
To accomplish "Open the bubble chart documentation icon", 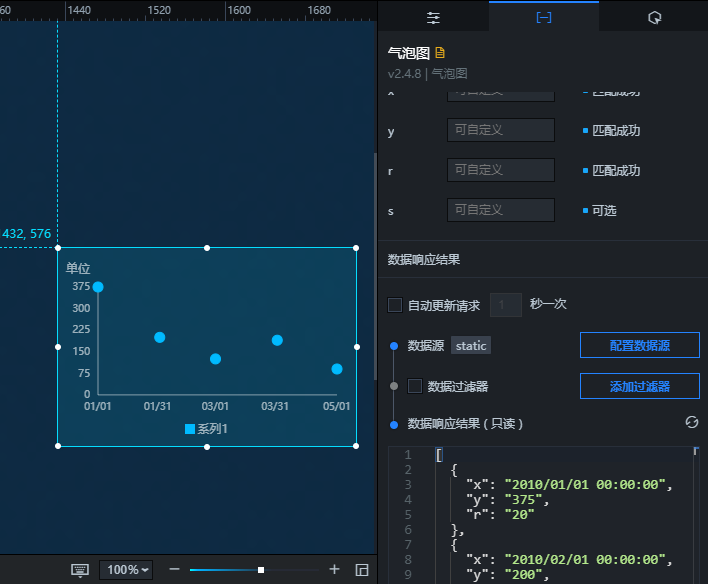I will point(440,53).
